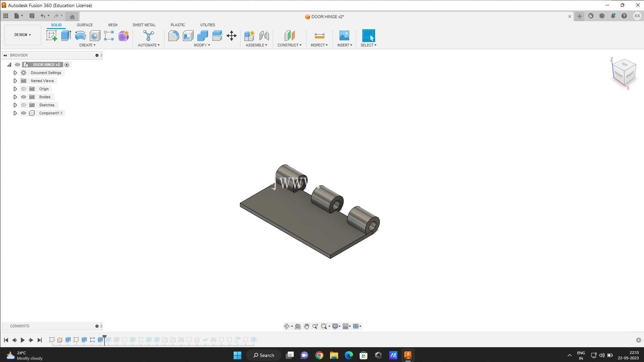Open the Pan hand tool
The image size is (644, 362).
tap(307, 326)
